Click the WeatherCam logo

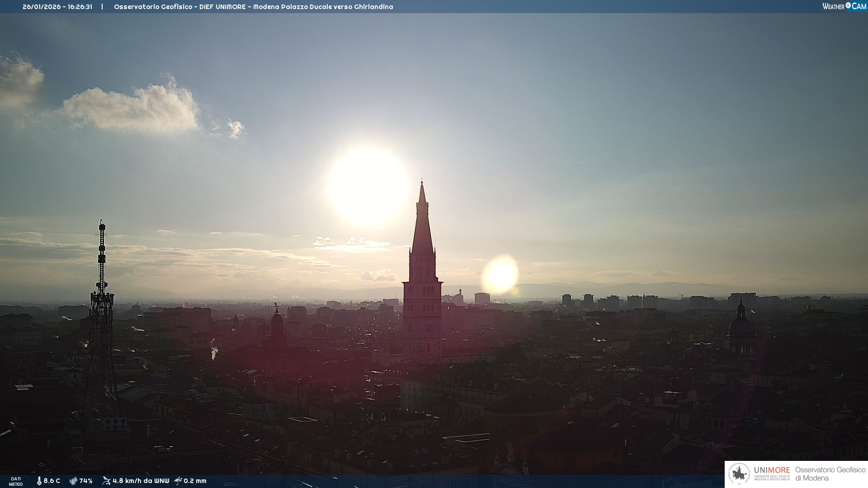(844, 6)
